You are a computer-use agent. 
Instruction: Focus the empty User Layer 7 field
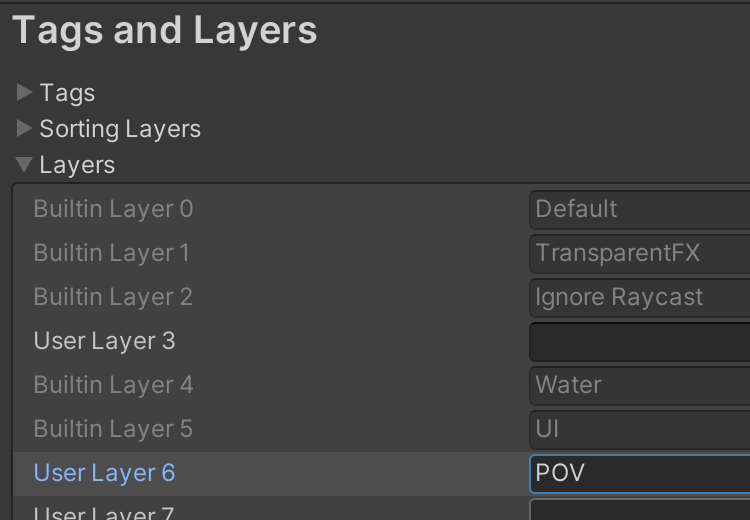pos(640,512)
